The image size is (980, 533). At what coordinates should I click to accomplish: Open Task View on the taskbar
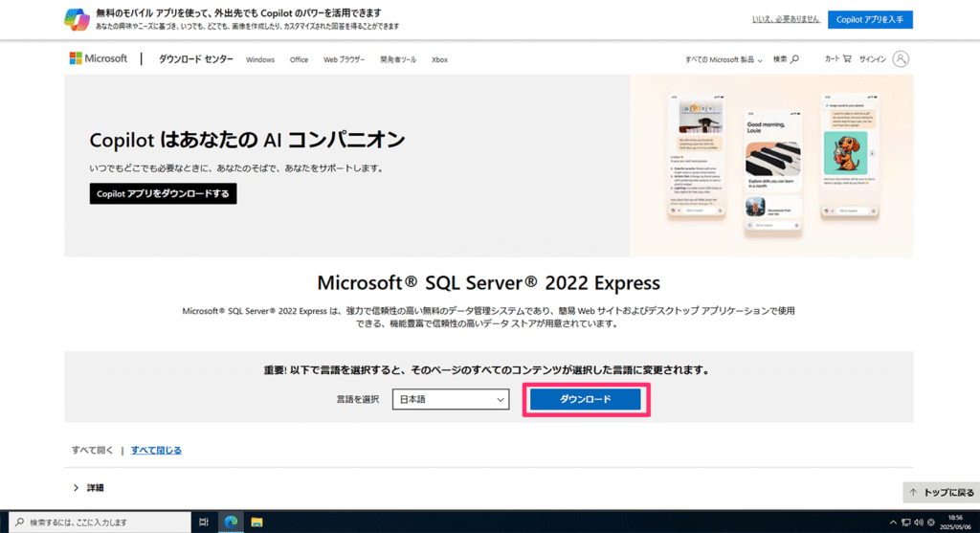[204, 522]
